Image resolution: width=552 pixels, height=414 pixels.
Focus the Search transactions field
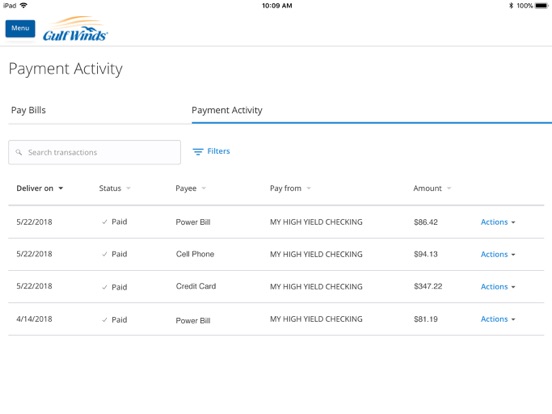[94, 152]
